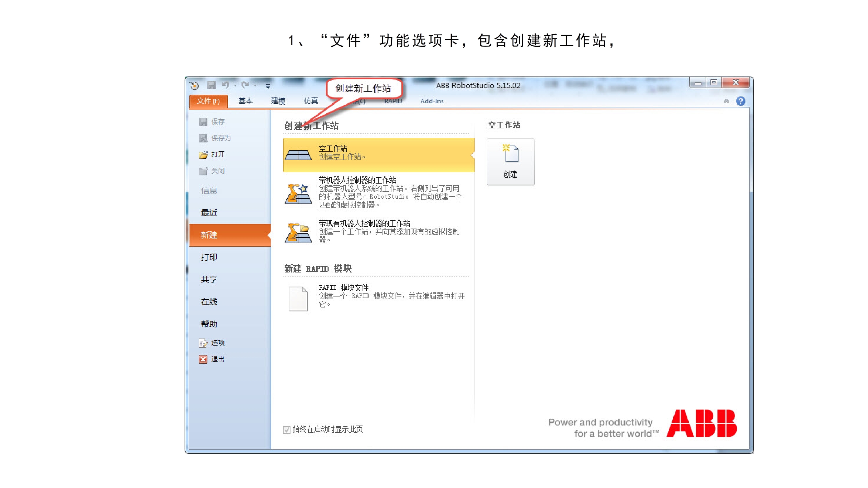
Task: Click the red Exit icon
Action: pyautogui.click(x=203, y=359)
